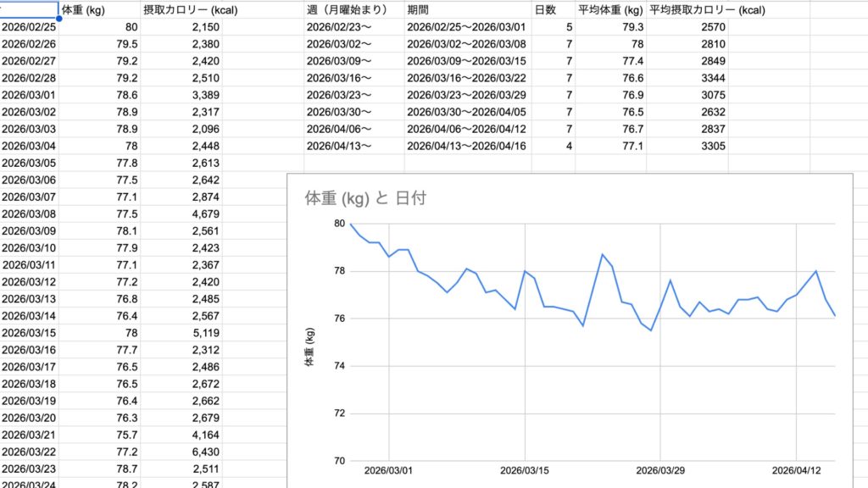Select the 摂取カロリー (kcal) header cell

[x=181, y=10]
